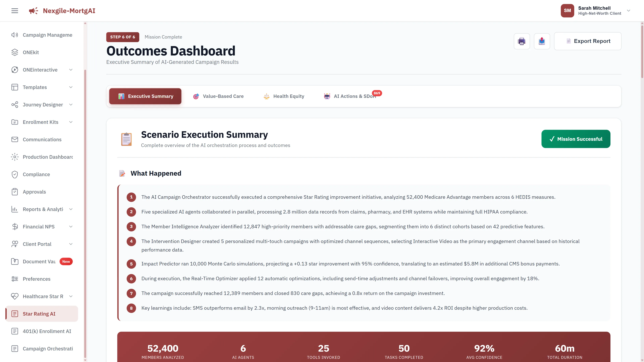Click the Compliance shield icon
Image resolution: width=644 pixels, height=362 pixels.
tap(14, 174)
